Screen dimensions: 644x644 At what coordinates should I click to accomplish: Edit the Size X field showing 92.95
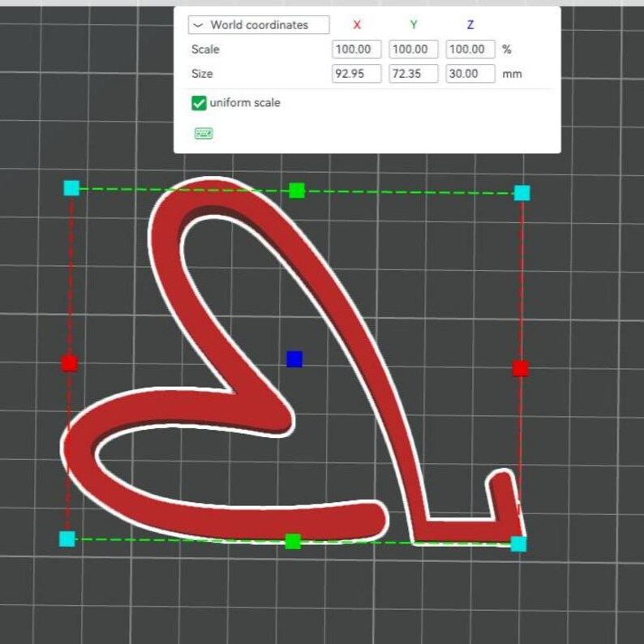[357, 74]
